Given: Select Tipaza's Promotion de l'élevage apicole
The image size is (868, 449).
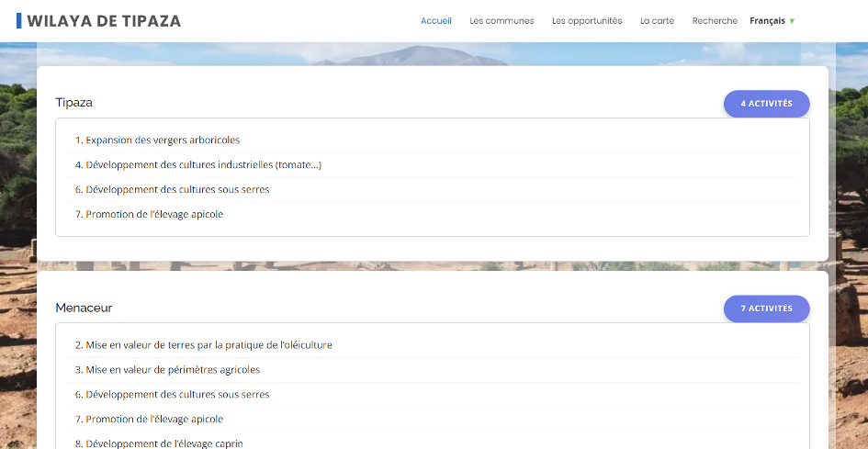Looking at the screenshot, I should [x=154, y=215].
